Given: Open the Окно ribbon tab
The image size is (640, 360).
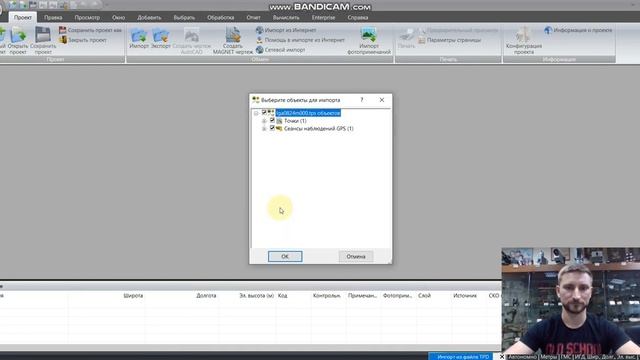Looking at the screenshot, I should click(118, 18).
